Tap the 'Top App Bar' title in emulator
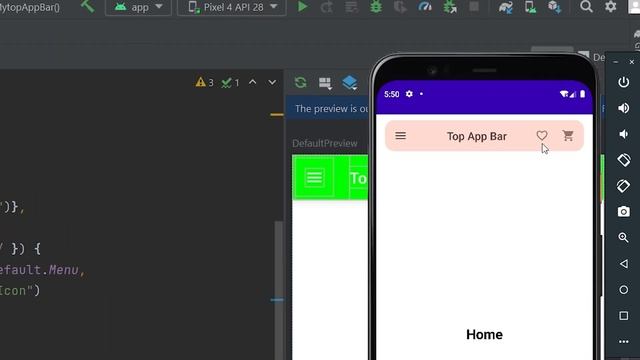640x360 pixels. (476, 136)
